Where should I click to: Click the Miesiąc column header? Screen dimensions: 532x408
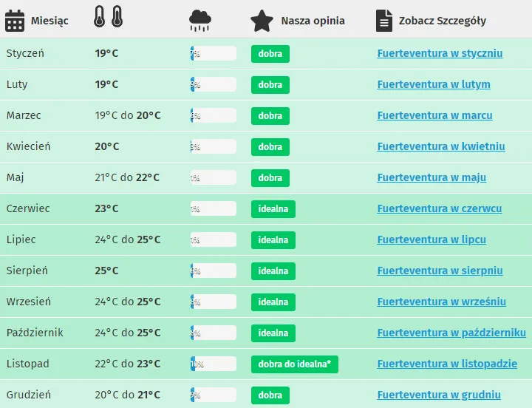[50, 21]
